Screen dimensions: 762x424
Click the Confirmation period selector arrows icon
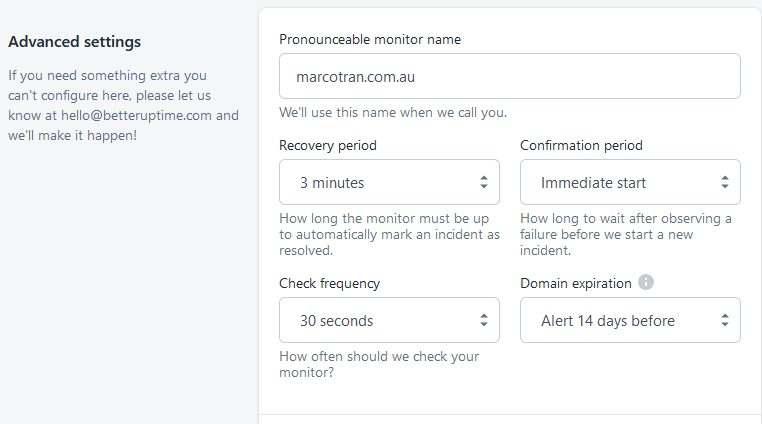coord(724,182)
